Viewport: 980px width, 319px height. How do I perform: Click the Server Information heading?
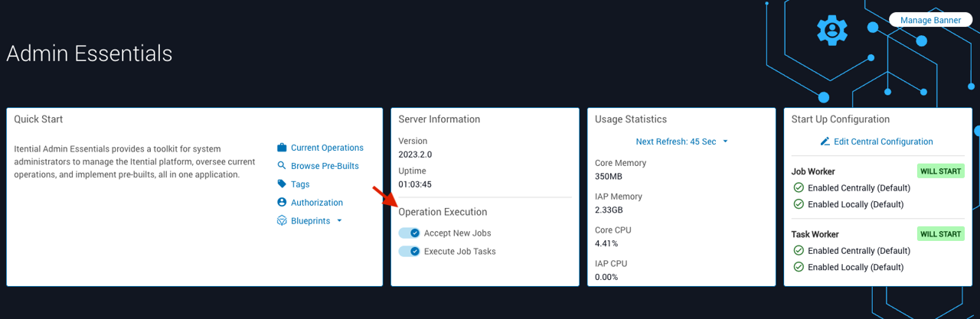pyautogui.click(x=439, y=119)
